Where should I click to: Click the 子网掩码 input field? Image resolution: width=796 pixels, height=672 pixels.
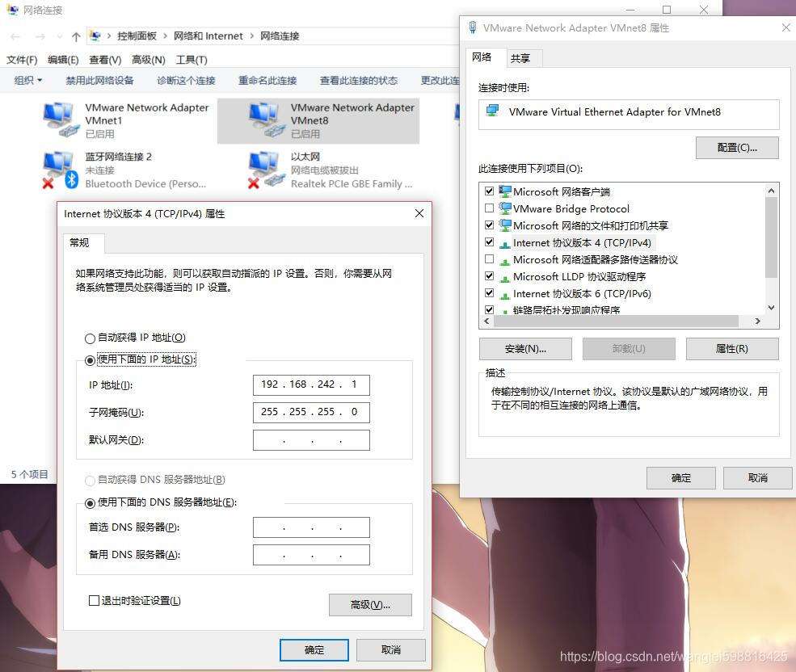[311, 412]
